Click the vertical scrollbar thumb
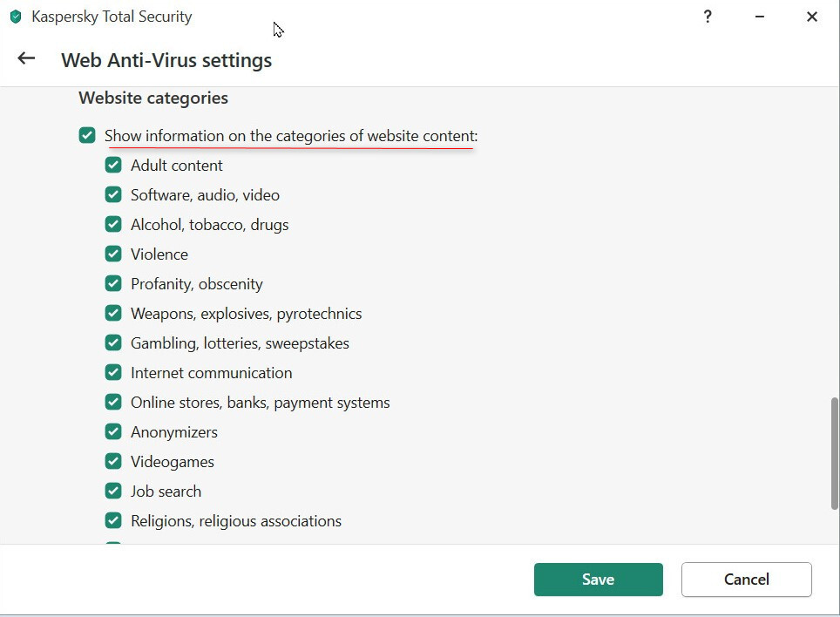Screen dimensions: 840x617 [834, 453]
